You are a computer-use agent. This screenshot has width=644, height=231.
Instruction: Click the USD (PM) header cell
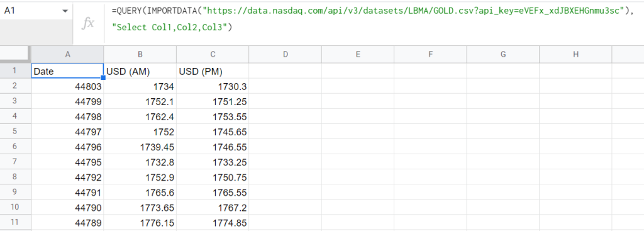213,70
